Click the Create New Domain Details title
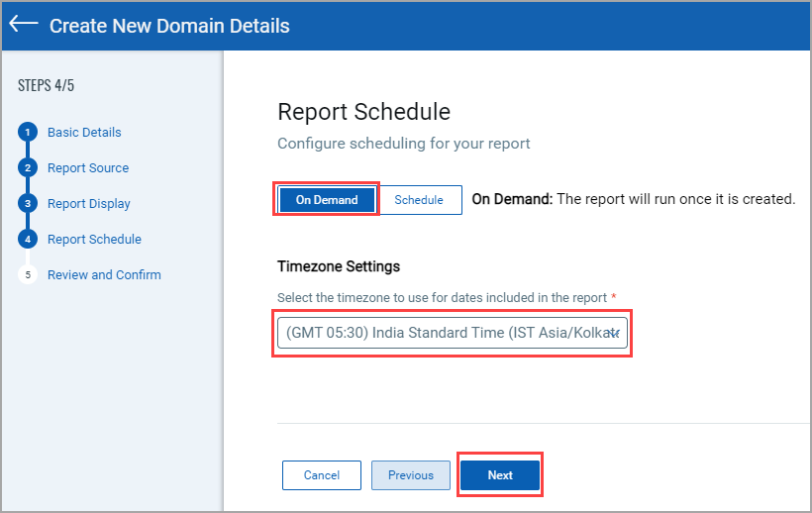 click(x=169, y=26)
